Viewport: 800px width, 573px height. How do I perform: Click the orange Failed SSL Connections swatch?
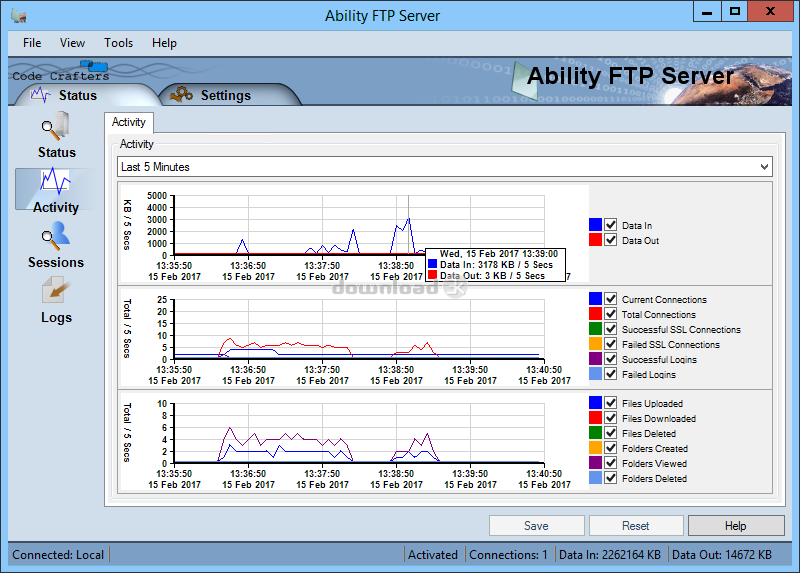pyautogui.click(x=595, y=343)
